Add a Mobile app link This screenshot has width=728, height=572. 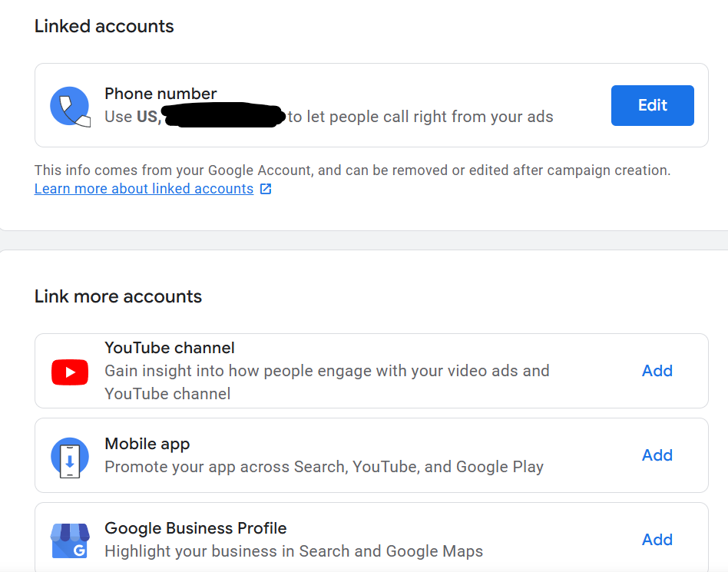[657, 455]
